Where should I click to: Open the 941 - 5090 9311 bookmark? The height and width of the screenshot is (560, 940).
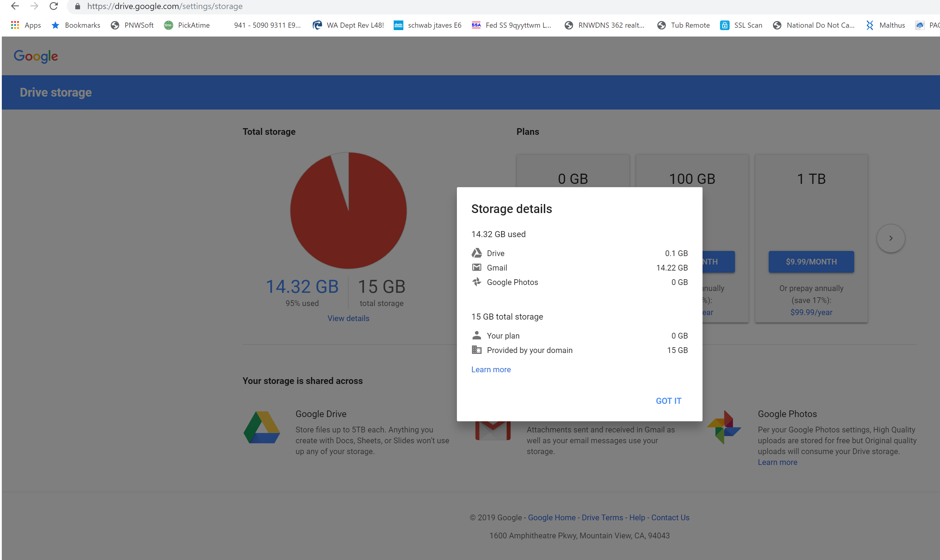point(267,25)
